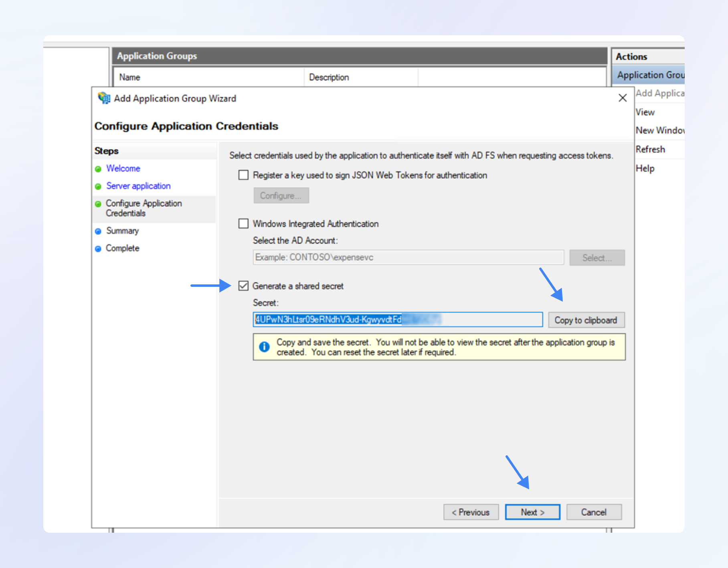Return using the Previous button
Image resolution: width=728 pixels, height=568 pixels.
[x=471, y=512]
